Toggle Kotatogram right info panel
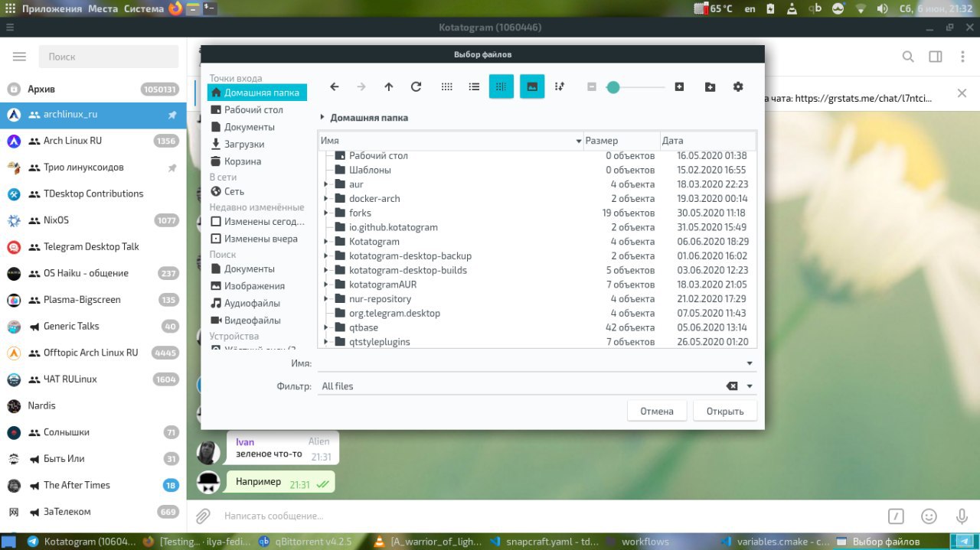Viewport: 980px width, 550px height. 935,57
